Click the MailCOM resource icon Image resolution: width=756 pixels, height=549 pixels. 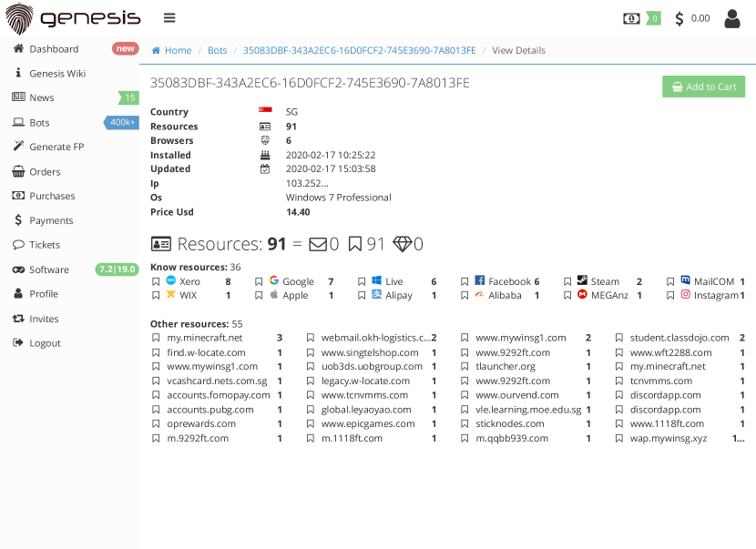[685, 280]
